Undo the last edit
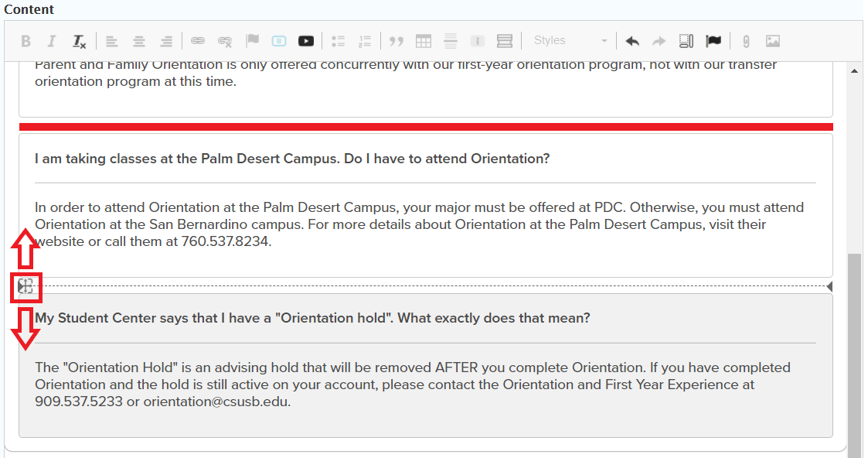Image resolution: width=868 pixels, height=458 pixels. tap(632, 41)
